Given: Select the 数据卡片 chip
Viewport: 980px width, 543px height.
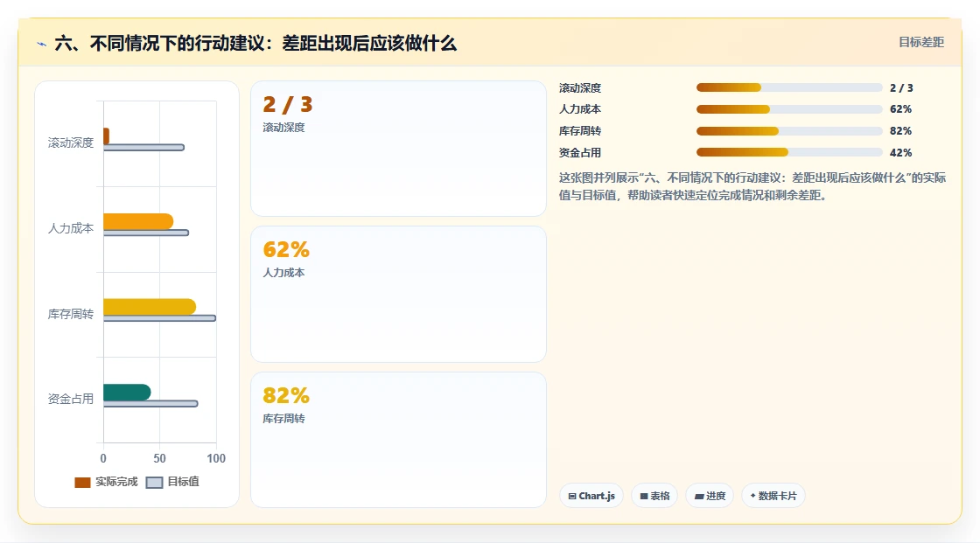Looking at the screenshot, I should (x=773, y=496).
